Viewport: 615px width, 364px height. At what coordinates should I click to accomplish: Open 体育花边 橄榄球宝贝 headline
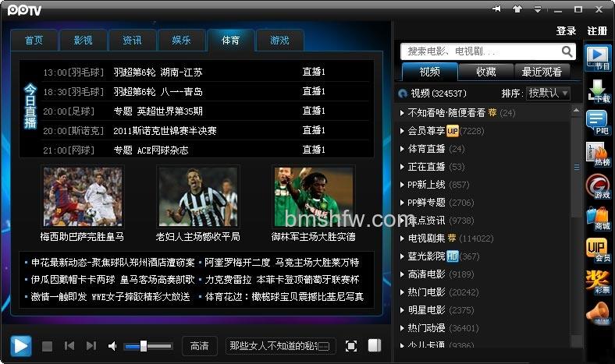coord(284,297)
